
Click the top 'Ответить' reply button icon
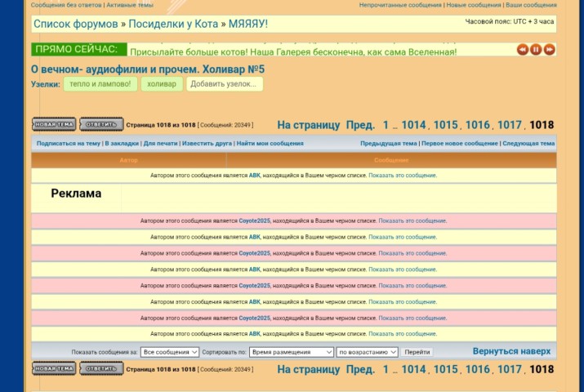pyautogui.click(x=101, y=125)
